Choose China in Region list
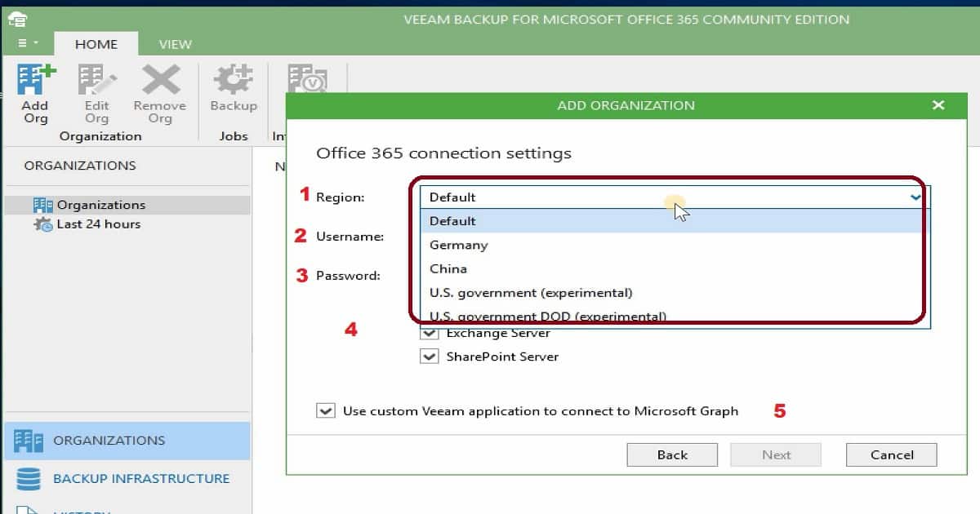The width and height of the screenshot is (980, 514). pyautogui.click(x=675, y=268)
